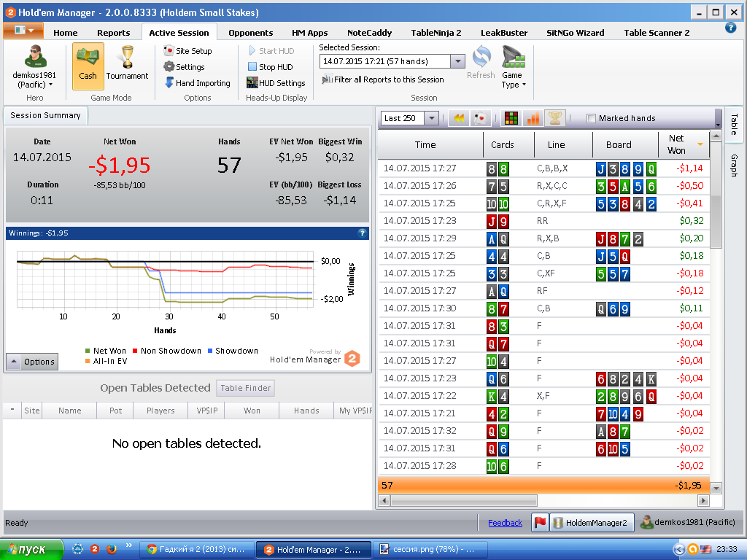The height and width of the screenshot is (560, 747).
Task: Click the Start HUD button
Action: (271, 51)
